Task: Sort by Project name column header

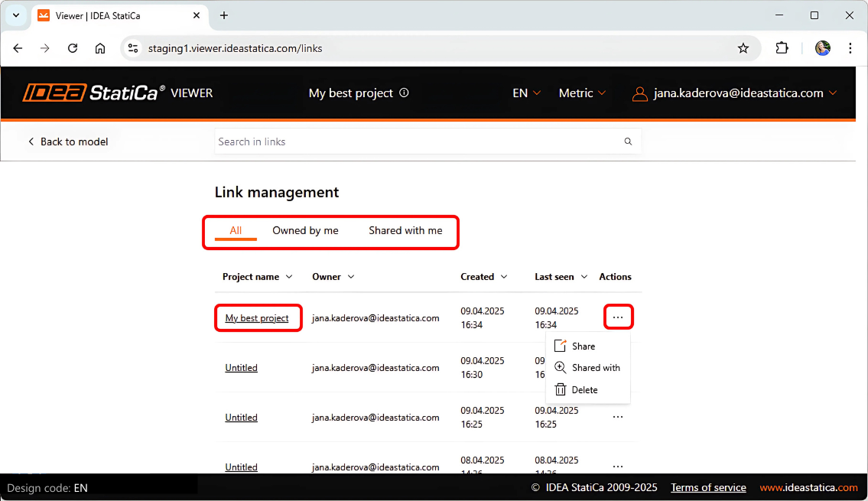Action: click(x=257, y=277)
